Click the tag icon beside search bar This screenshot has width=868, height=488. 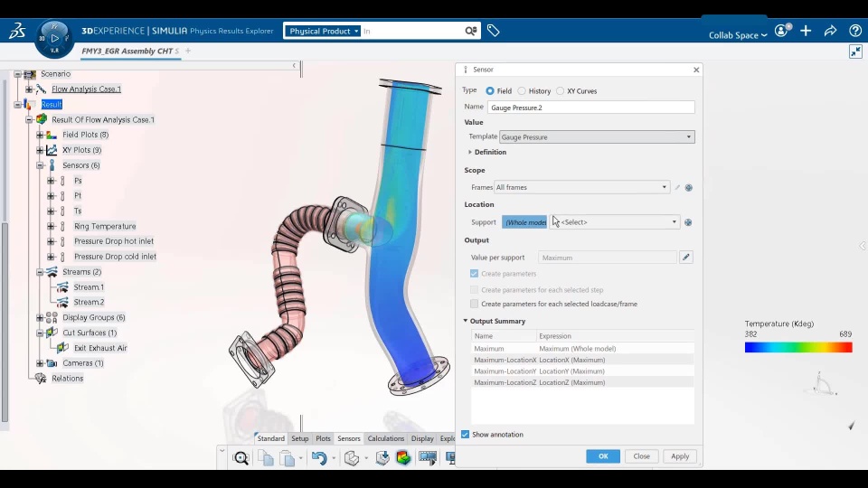(x=493, y=31)
